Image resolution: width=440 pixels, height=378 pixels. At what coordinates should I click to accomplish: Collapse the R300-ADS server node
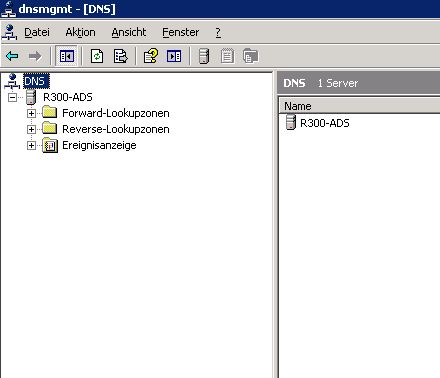(x=12, y=97)
